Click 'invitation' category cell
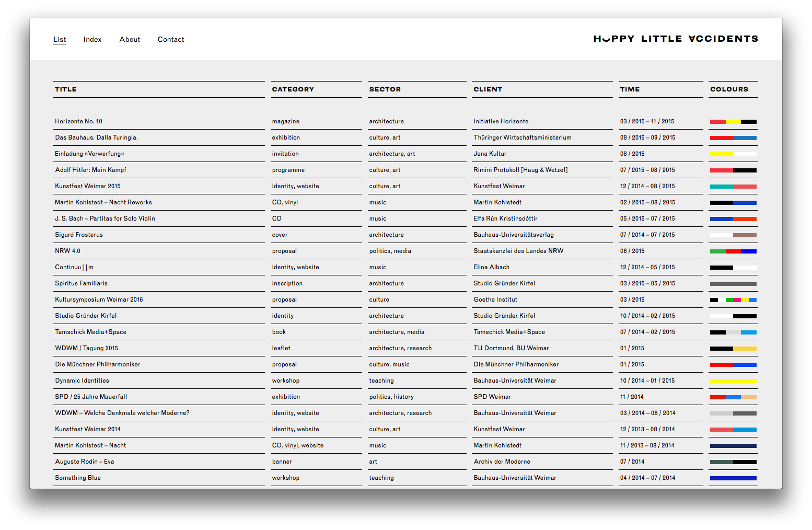The image size is (812, 530). (x=285, y=154)
